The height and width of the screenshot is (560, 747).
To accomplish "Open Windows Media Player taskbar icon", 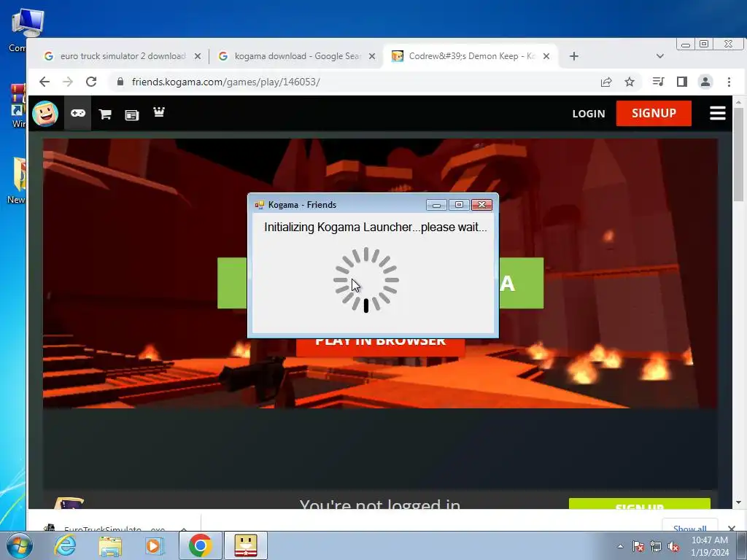I will point(155,545).
